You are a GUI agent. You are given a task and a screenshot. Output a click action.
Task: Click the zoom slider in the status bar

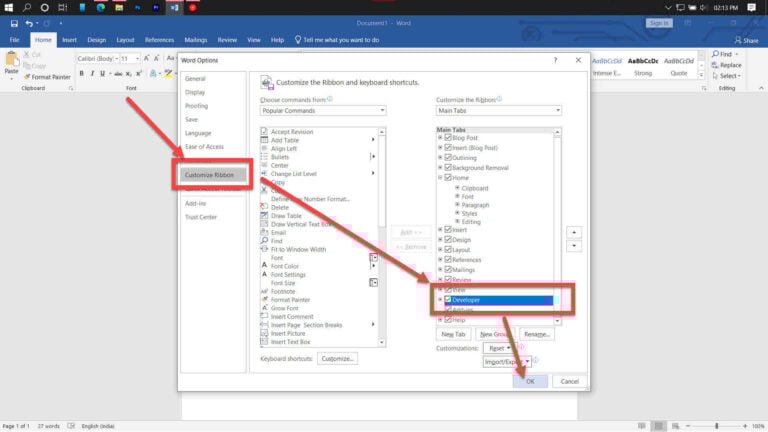pyautogui.click(x=717, y=426)
